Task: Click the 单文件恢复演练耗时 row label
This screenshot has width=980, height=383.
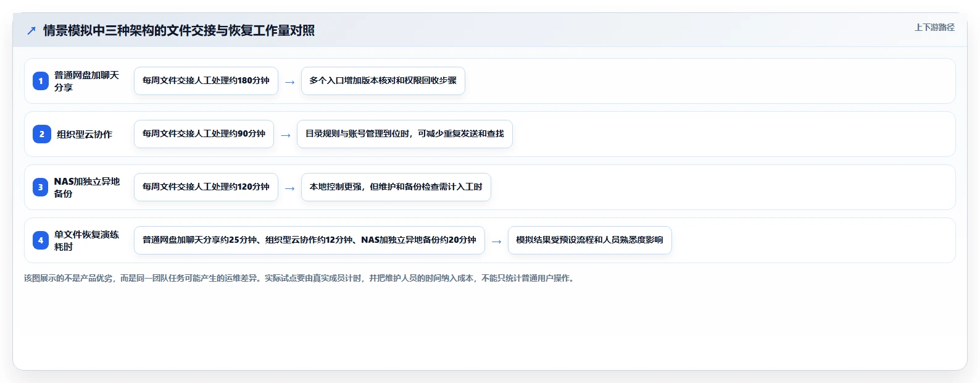Action: click(x=86, y=240)
